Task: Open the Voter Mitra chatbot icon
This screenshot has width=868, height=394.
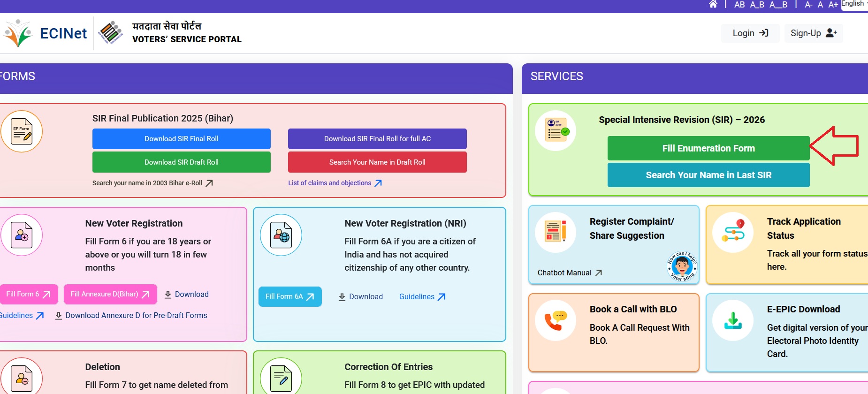Action: [x=682, y=266]
